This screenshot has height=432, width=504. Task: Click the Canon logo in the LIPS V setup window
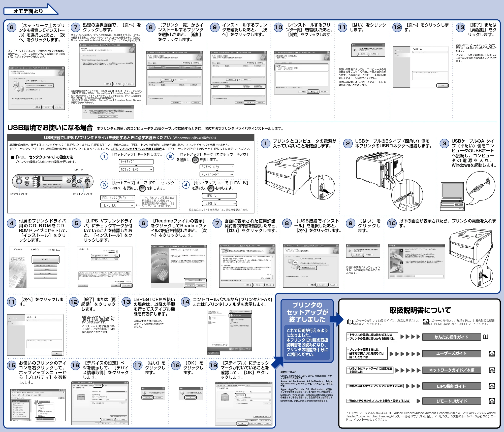18,249
